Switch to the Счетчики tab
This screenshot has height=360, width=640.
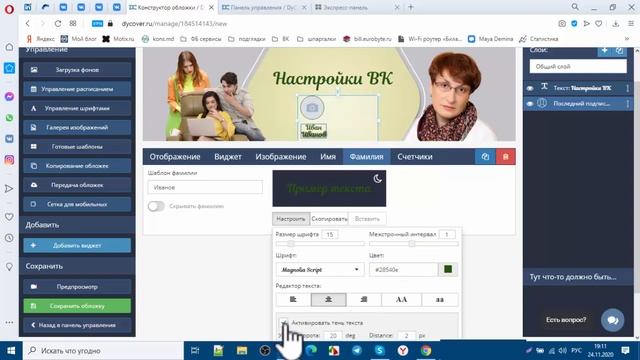tap(415, 157)
